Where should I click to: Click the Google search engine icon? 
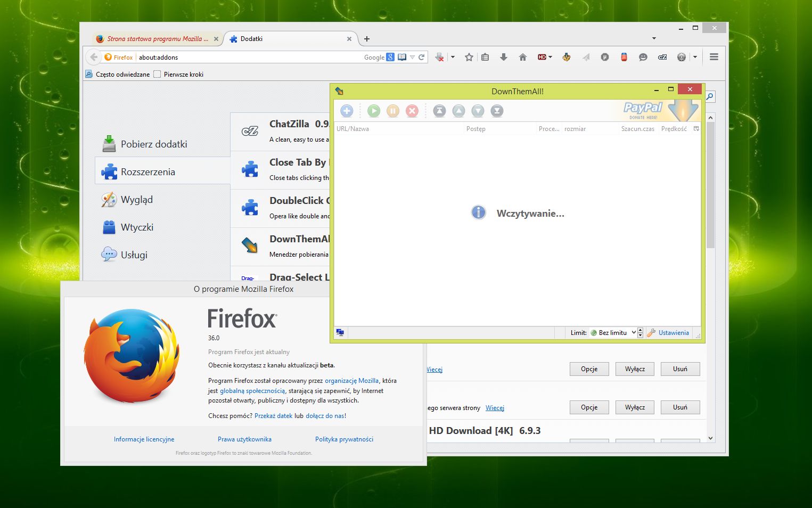click(x=390, y=57)
